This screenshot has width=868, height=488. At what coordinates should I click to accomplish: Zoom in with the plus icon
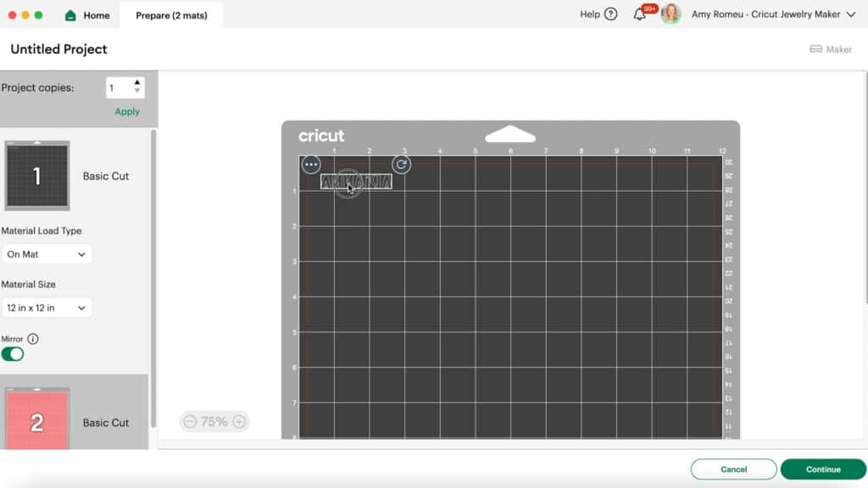pyautogui.click(x=239, y=422)
